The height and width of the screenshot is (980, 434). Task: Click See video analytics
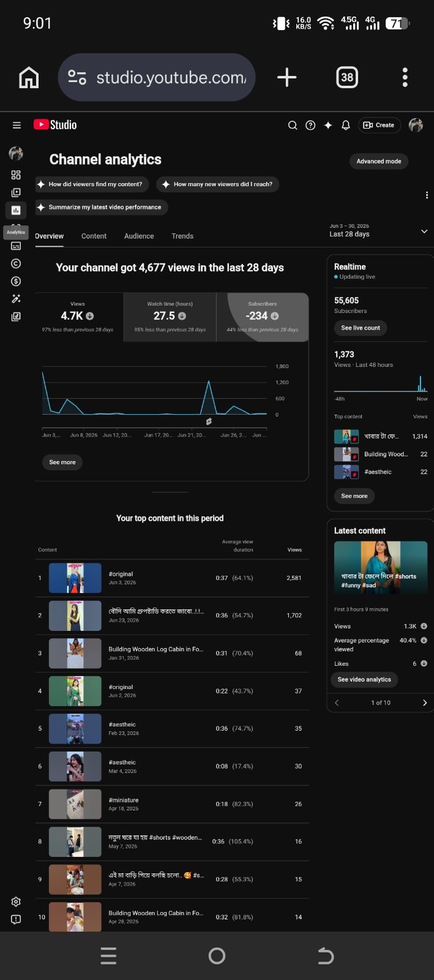pos(364,679)
